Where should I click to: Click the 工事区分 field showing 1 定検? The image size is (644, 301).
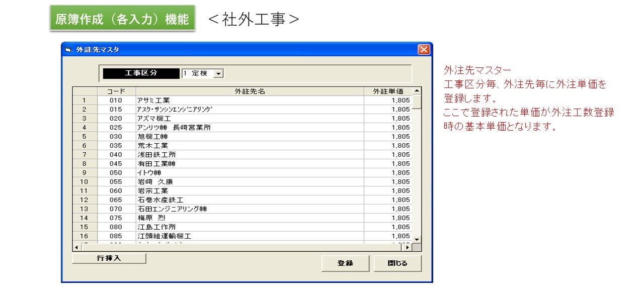pyautogui.click(x=202, y=73)
